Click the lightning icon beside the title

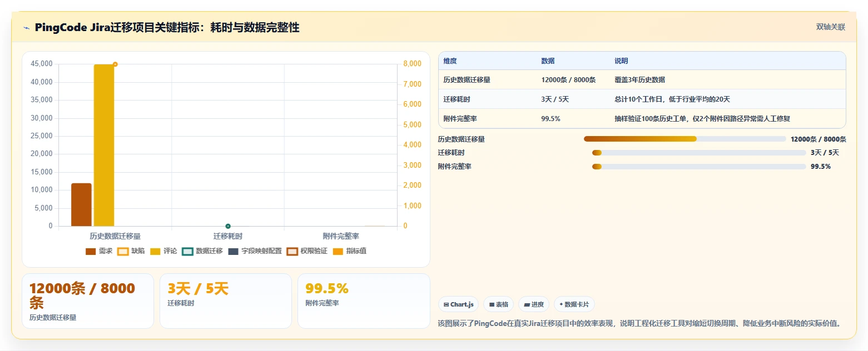26,27
